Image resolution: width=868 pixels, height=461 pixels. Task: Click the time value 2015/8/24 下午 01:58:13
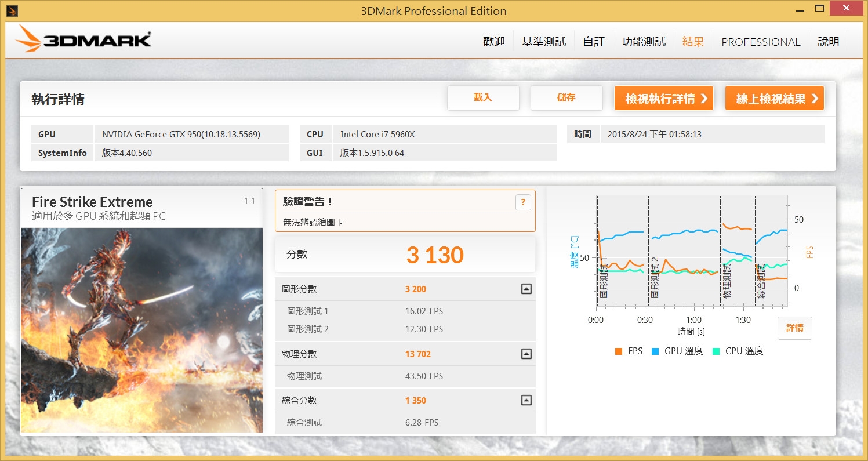click(713, 134)
